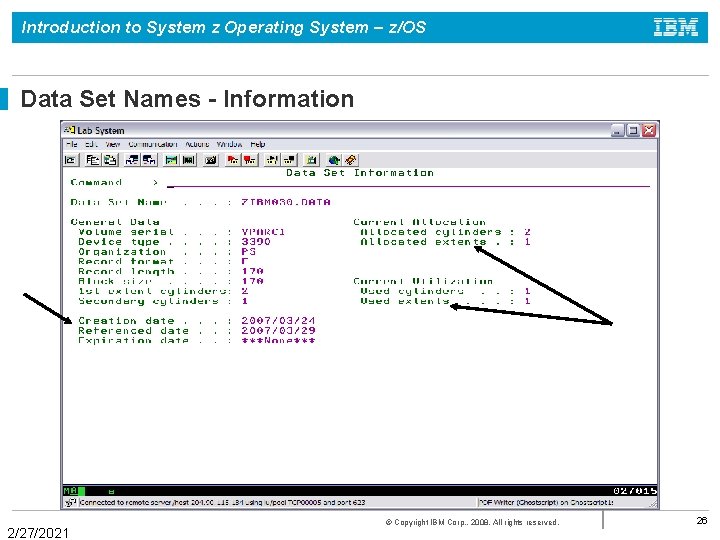Click the Data Set Information panel title
Image resolution: width=720 pixels, height=540 pixels.
point(360,173)
